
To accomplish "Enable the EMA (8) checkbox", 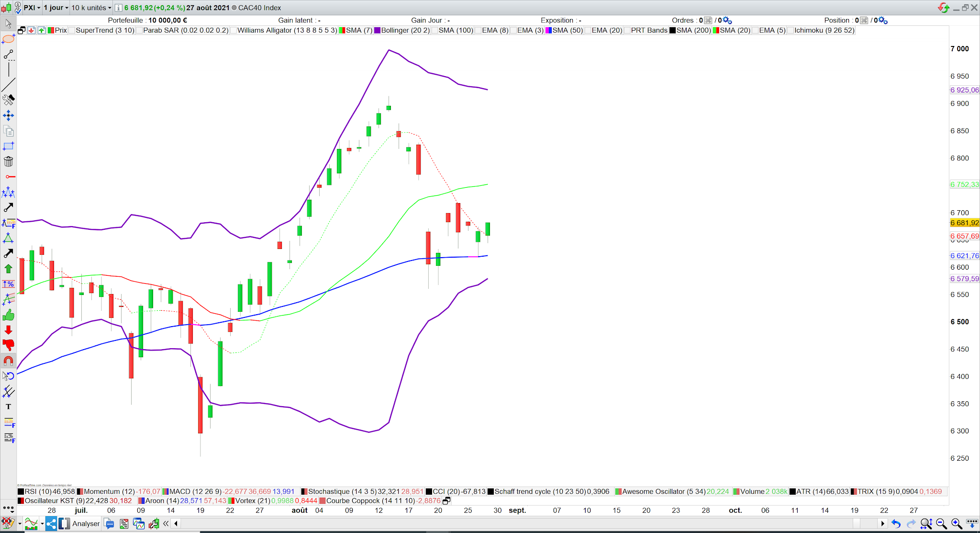I will [x=478, y=30].
